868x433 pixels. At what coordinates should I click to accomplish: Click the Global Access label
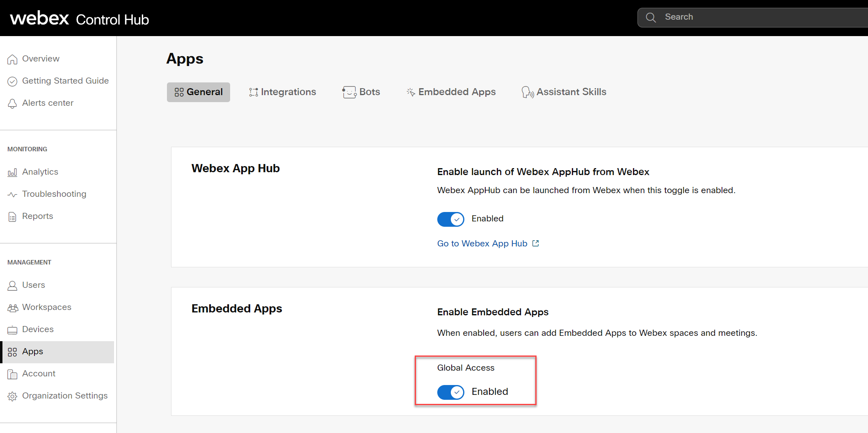coord(466,368)
